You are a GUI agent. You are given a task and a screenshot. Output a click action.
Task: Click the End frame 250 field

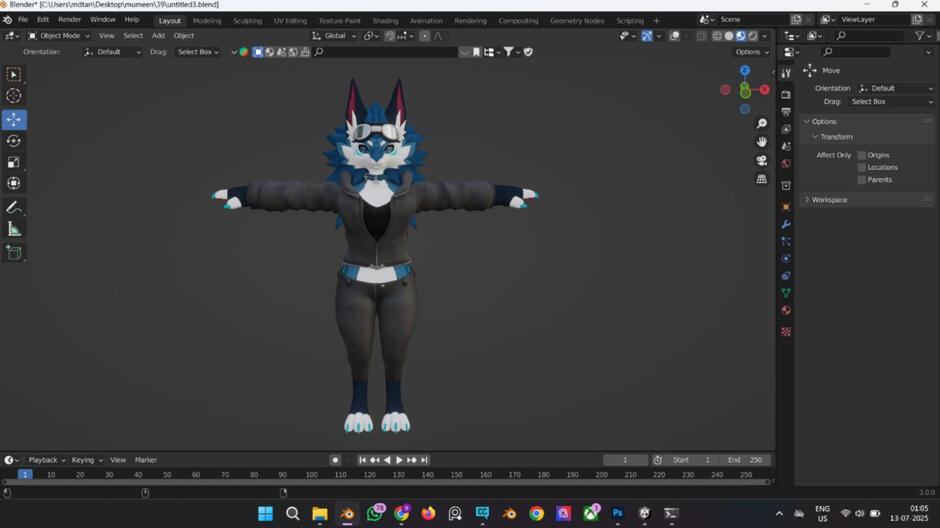(x=745, y=460)
